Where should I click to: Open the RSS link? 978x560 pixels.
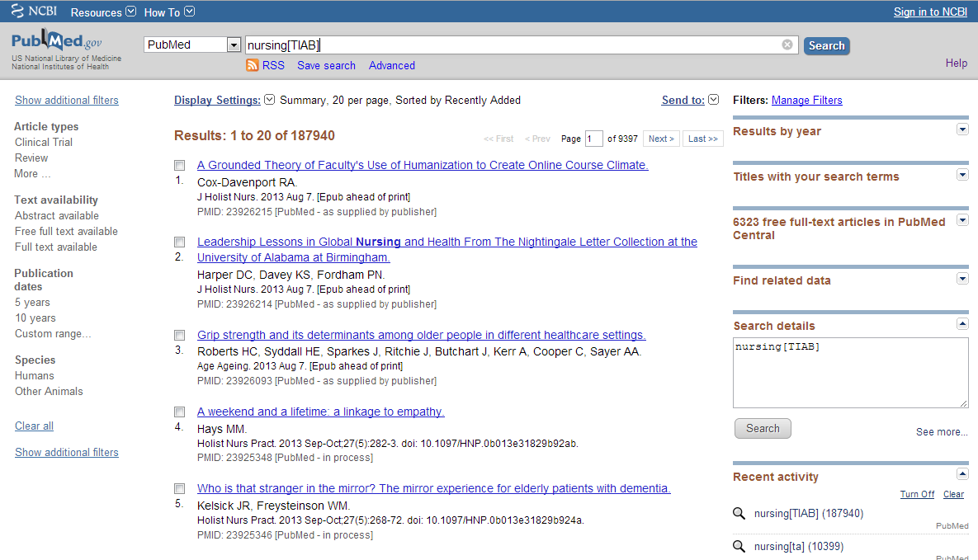273,65
